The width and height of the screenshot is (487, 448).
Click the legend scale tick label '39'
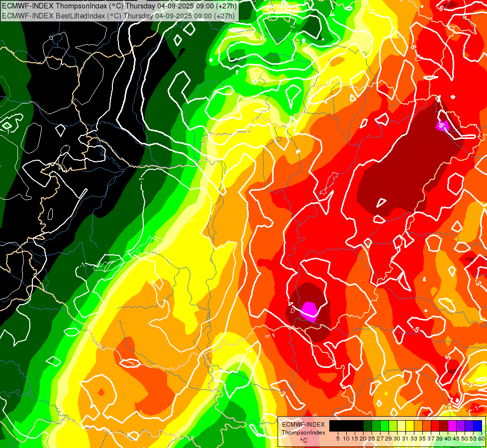pyautogui.click(x=439, y=439)
